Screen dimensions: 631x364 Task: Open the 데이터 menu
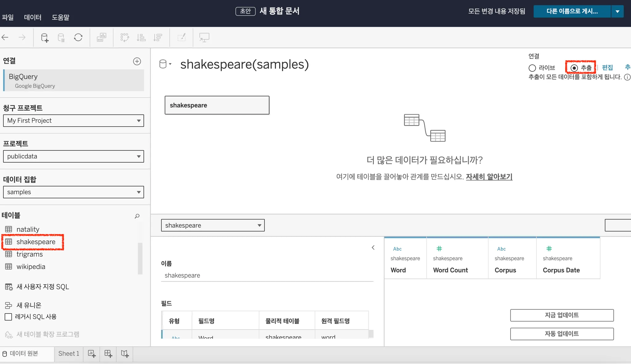click(33, 18)
